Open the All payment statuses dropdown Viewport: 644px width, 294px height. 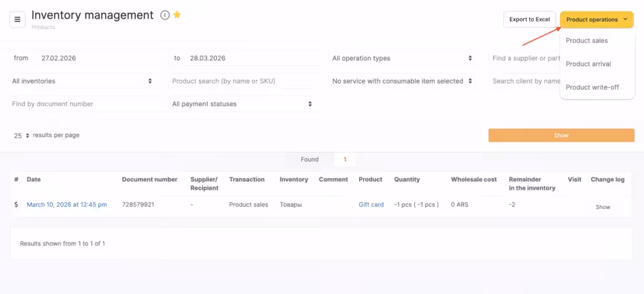[x=242, y=104]
